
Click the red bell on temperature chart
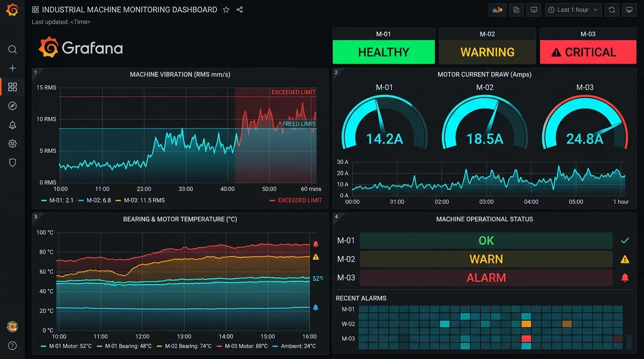tap(315, 244)
